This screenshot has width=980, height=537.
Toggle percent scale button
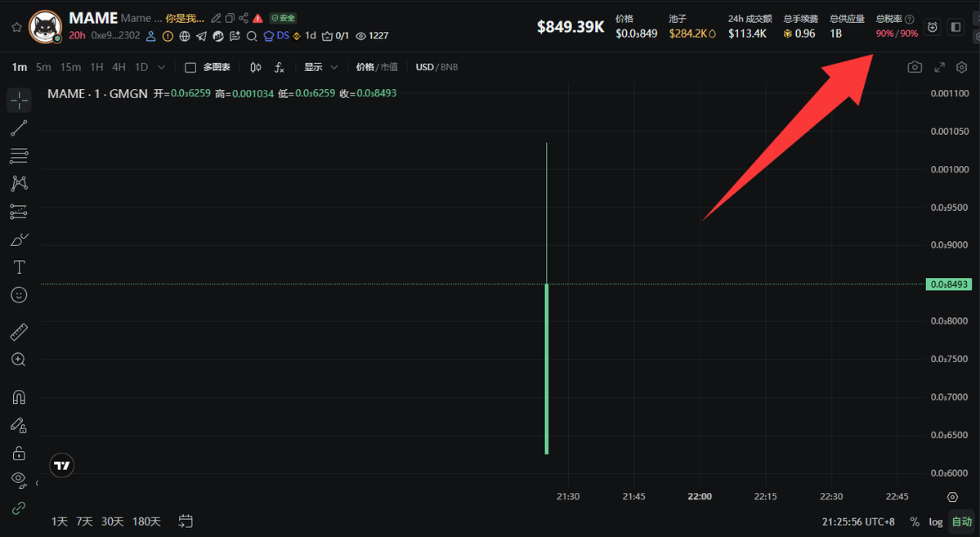pos(915,521)
